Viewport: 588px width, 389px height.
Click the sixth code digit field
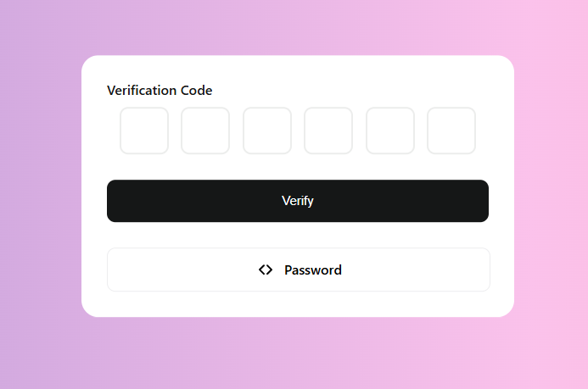tap(451, 131)
